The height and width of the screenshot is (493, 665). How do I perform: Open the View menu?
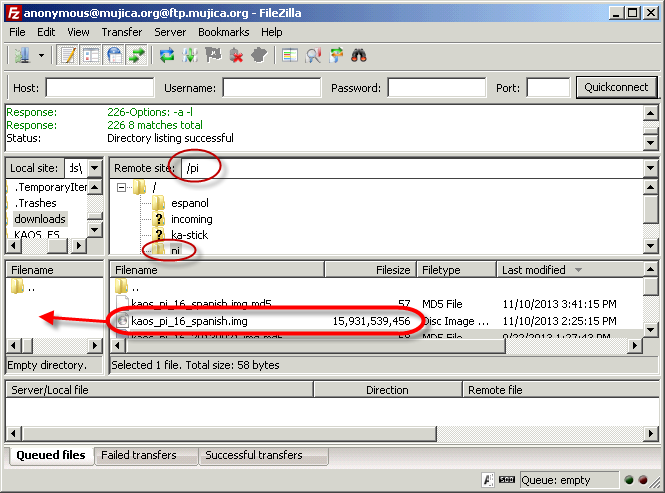point(78,32)
